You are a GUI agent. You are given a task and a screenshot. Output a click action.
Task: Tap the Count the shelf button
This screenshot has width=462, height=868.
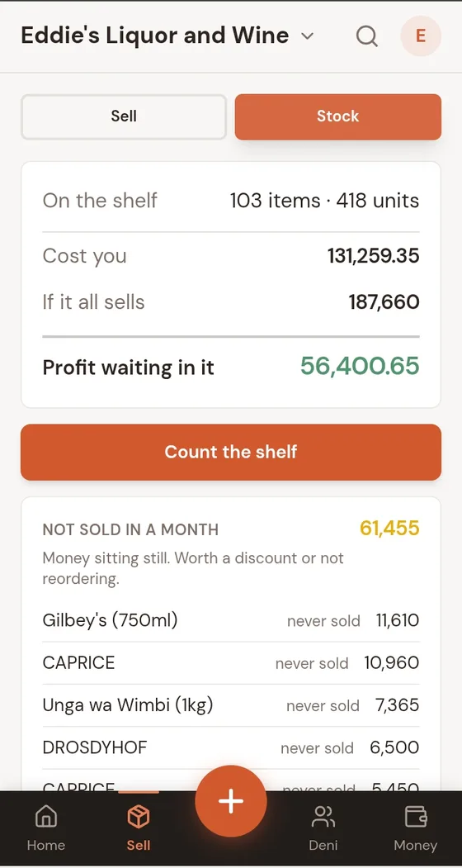tap(231, 452)
